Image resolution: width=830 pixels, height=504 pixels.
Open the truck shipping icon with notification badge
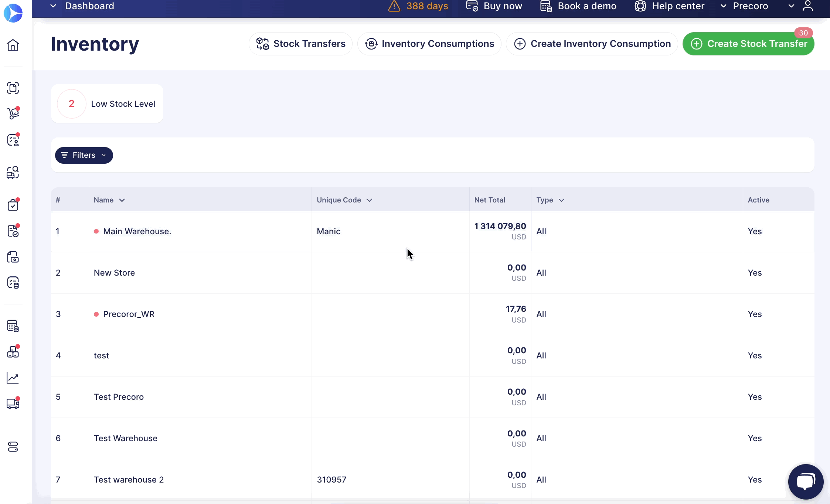point(13,403)
